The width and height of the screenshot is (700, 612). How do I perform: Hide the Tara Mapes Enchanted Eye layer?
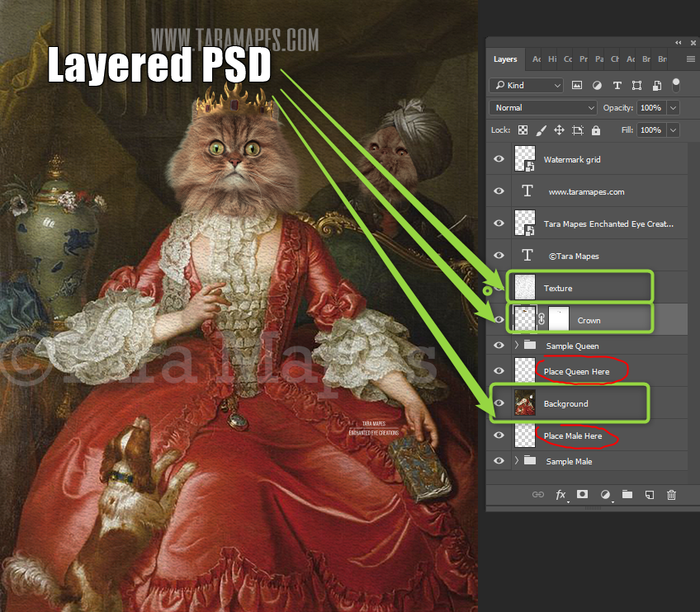point(499,223)
